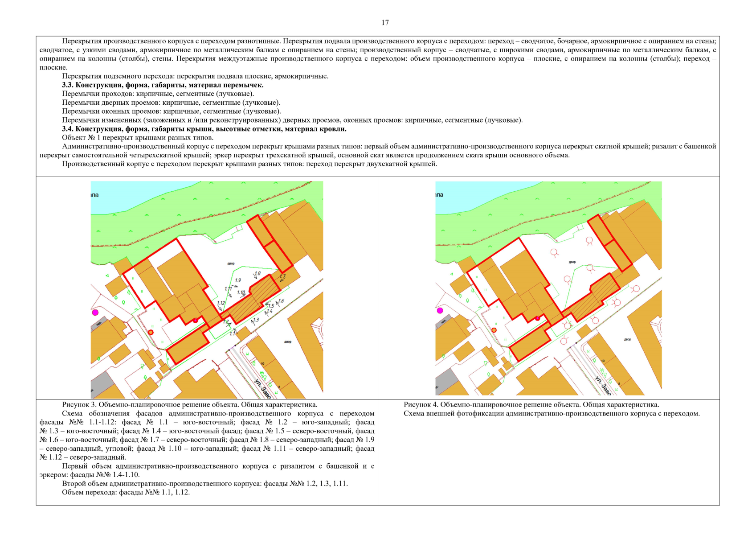Click the large magenta circle on the left map
This screenshot has width=756, height=535.
click(x=95, y=313)
